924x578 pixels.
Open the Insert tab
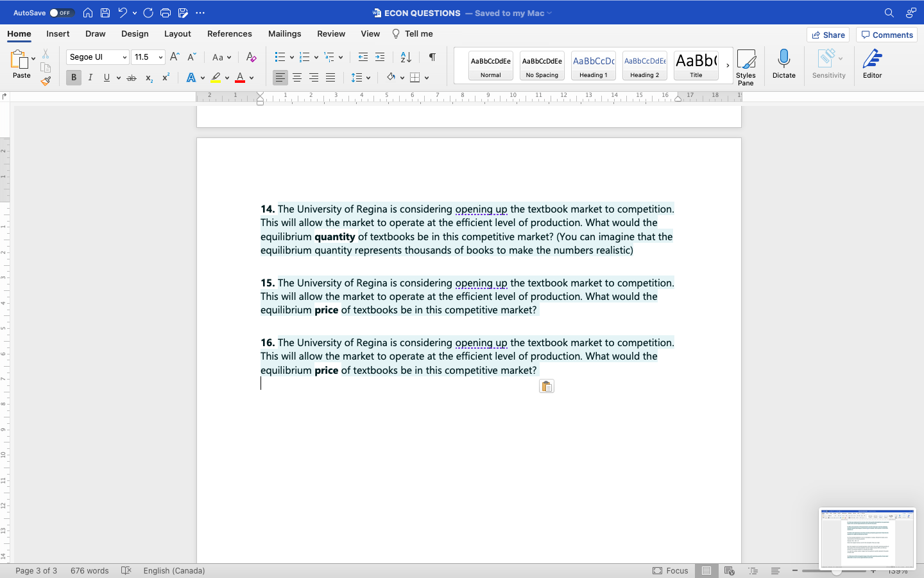click(58, 33)
